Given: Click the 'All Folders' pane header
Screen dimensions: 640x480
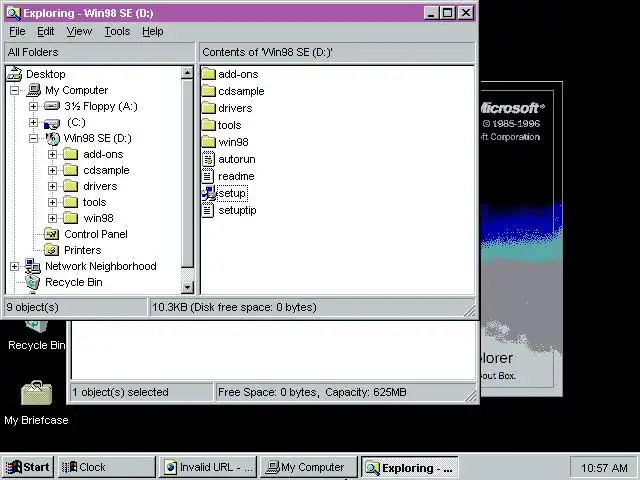Looking at the screenshot, I should pos(99,52).
